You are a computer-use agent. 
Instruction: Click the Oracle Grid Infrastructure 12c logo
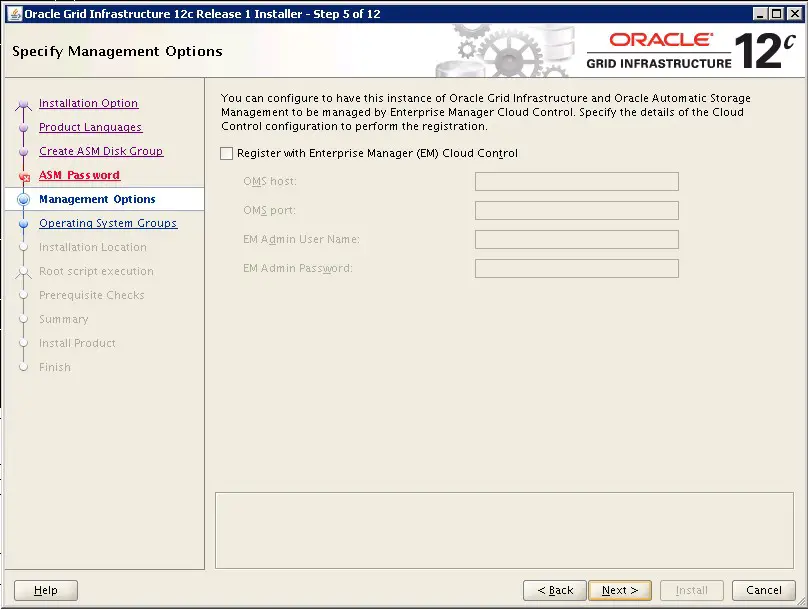pyautogui.click(x=691, y=51)
